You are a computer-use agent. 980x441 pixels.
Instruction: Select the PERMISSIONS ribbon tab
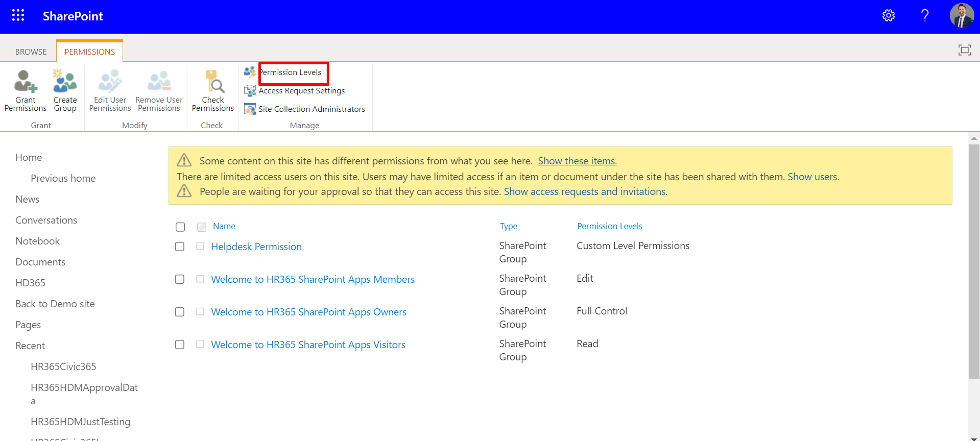click(x=89, y=52)
